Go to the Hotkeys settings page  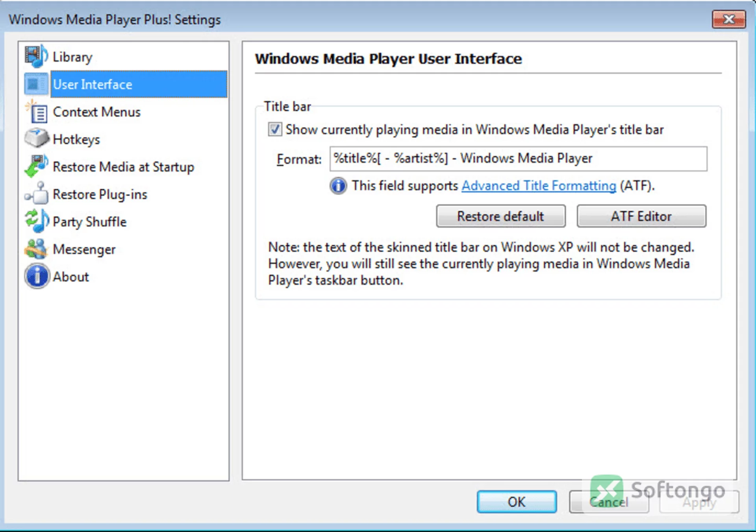(76, 140)
